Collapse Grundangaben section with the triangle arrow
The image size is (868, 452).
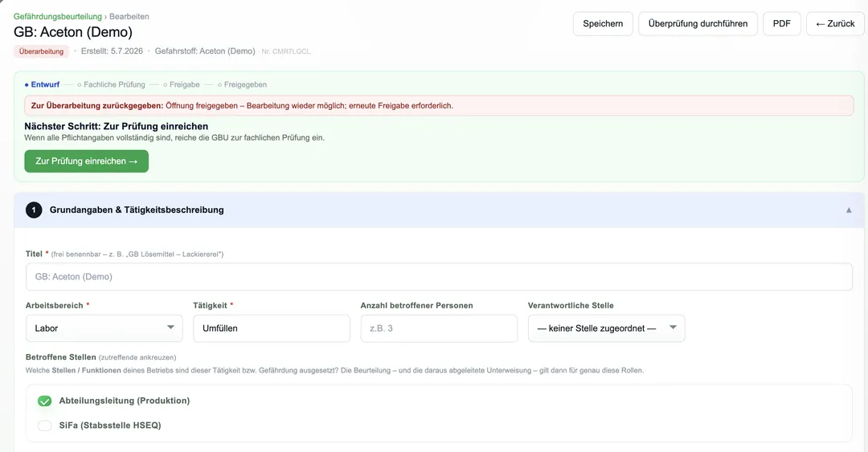point(849,210)
